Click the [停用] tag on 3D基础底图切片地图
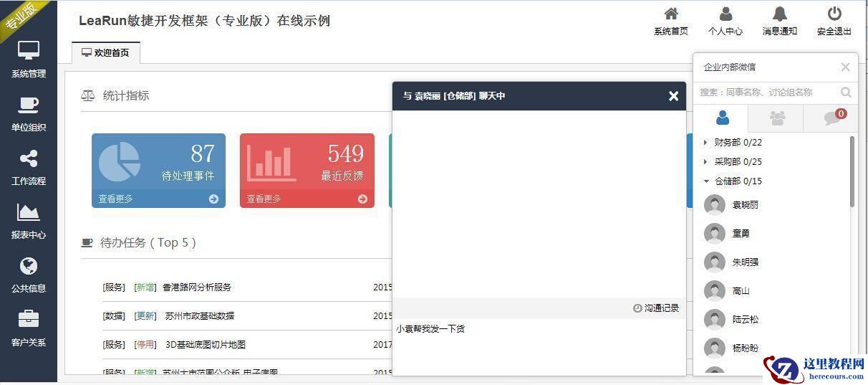868x385 pixels. [x=145, y=345]
